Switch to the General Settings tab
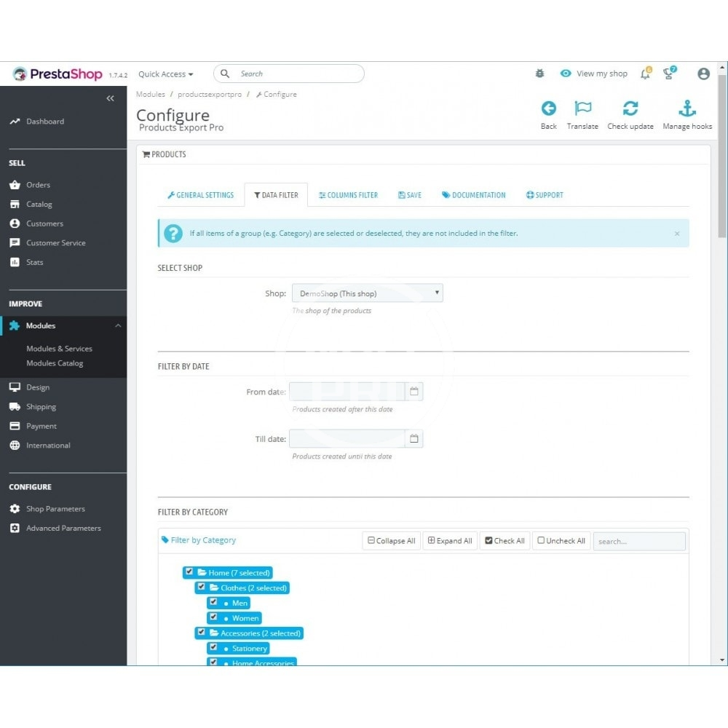728x728 pixels. [200, 195]
